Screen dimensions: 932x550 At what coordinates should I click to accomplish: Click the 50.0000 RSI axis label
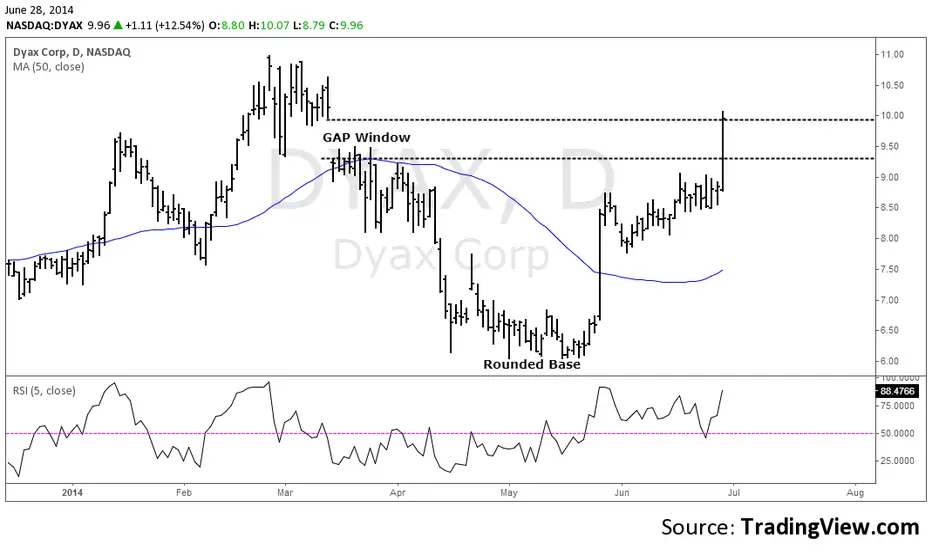click(898, 433)
